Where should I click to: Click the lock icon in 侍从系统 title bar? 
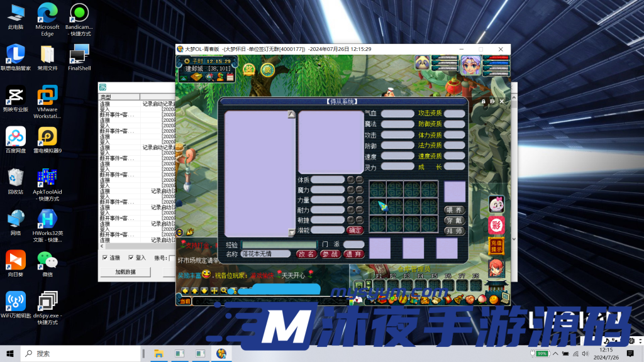(x=484, y=101)
